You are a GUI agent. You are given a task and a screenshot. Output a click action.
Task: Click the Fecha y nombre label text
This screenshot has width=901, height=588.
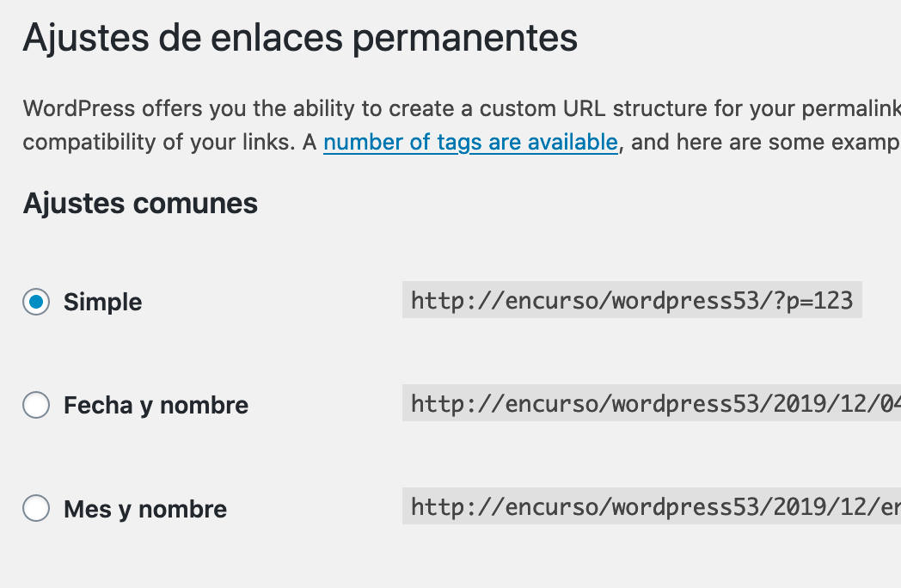click(156, 405)
